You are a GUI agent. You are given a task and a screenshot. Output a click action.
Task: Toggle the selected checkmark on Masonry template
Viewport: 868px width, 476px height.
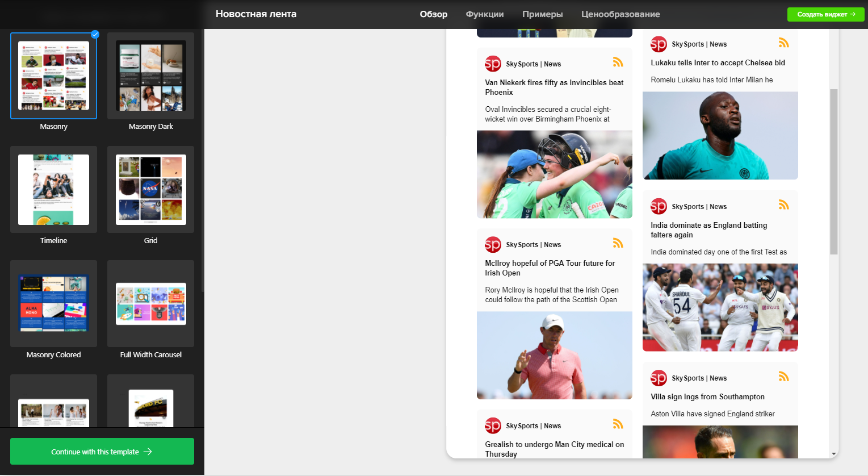tap(95, 35)
